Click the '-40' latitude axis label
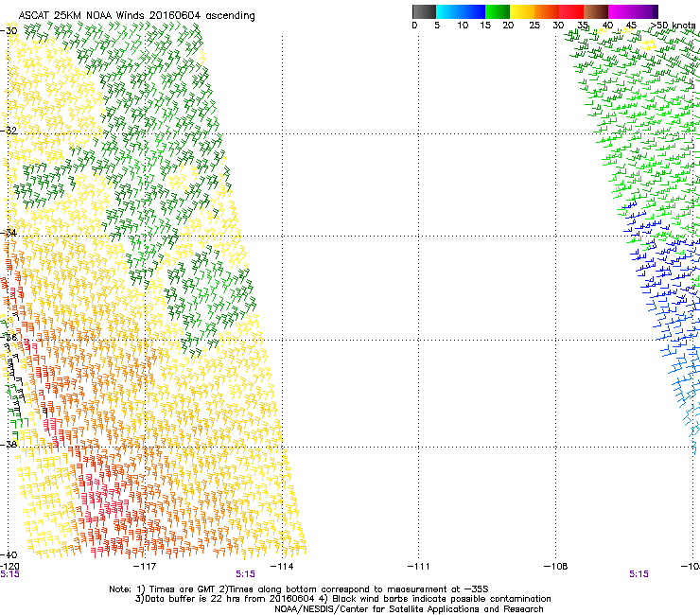This screenshot has height=615, width=700. (x=9, y=554)
